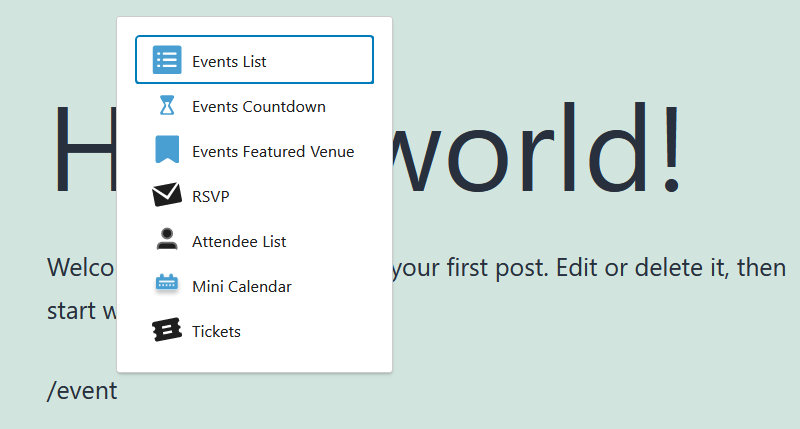This screenshot has width=800, height=429.
Task: Choose the Tickets block entry
Action: point(255,331)
